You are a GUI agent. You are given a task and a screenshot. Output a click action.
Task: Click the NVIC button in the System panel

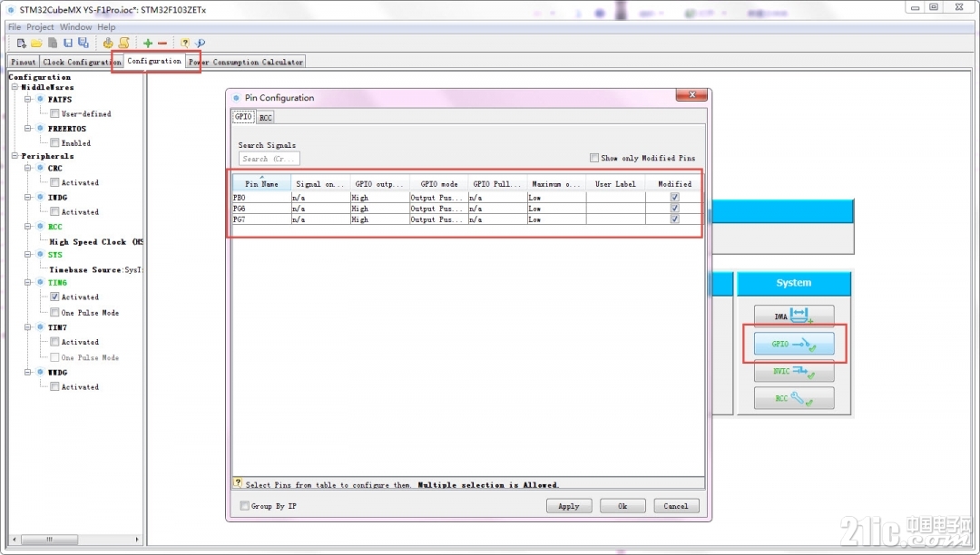794,371
